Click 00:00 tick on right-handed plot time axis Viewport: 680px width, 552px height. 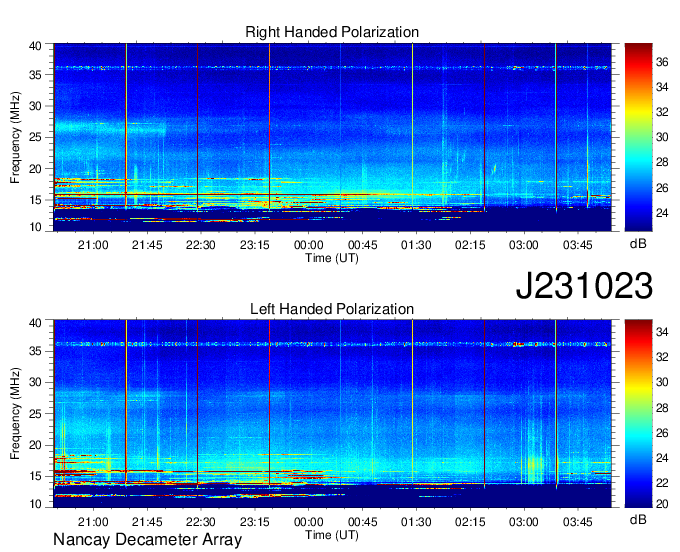[308, 245]
